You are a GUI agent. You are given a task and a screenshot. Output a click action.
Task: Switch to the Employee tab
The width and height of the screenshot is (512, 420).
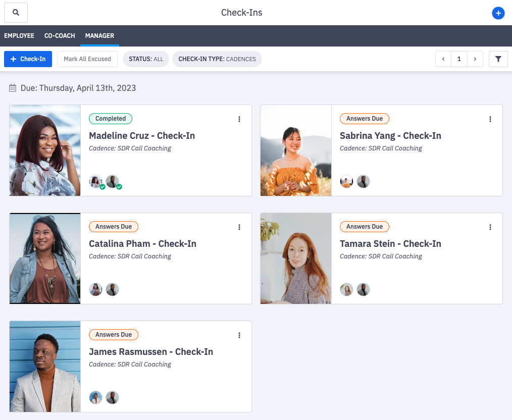pos(19,35)
